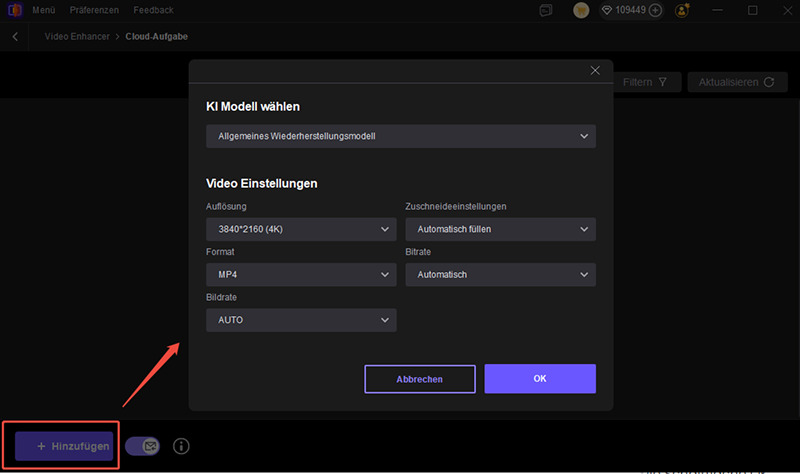
Task: Open the Format MP4 dropdown
Action: (300, 274)
